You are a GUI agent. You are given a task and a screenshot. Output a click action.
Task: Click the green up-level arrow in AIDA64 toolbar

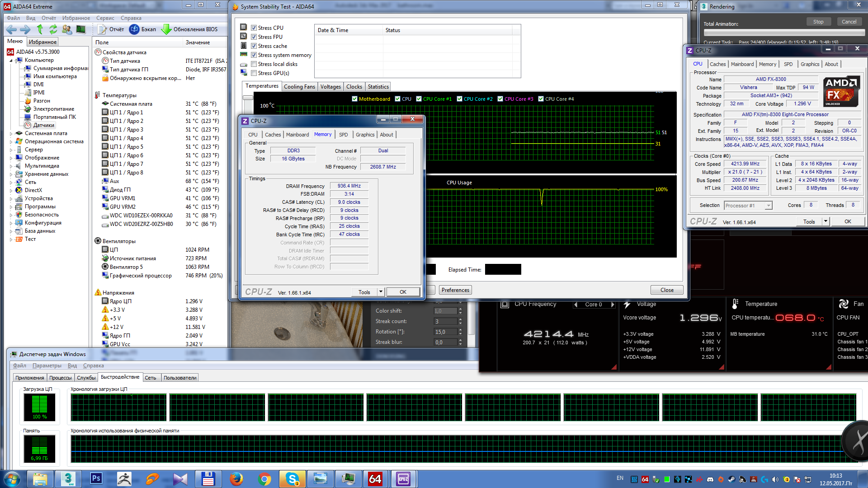[x=40, y=29]
